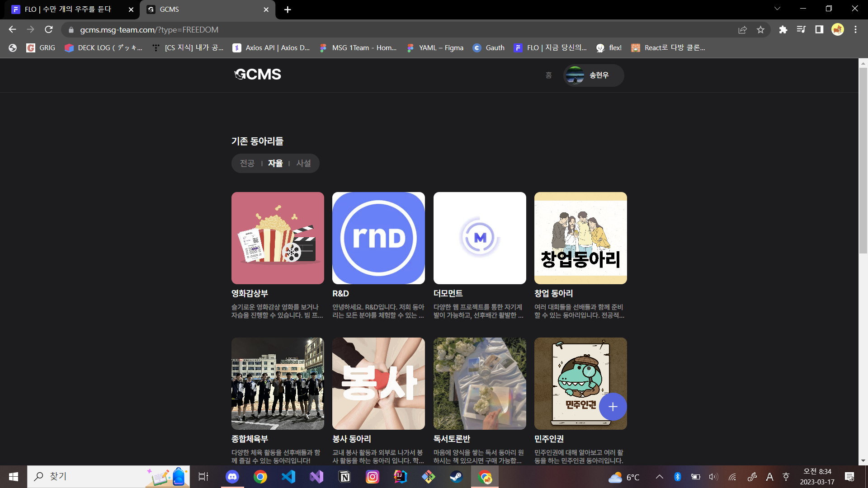The width and height of the screenshot is (868, 488).
Task: Select the 전공 filter
Action: pos(246,163)
